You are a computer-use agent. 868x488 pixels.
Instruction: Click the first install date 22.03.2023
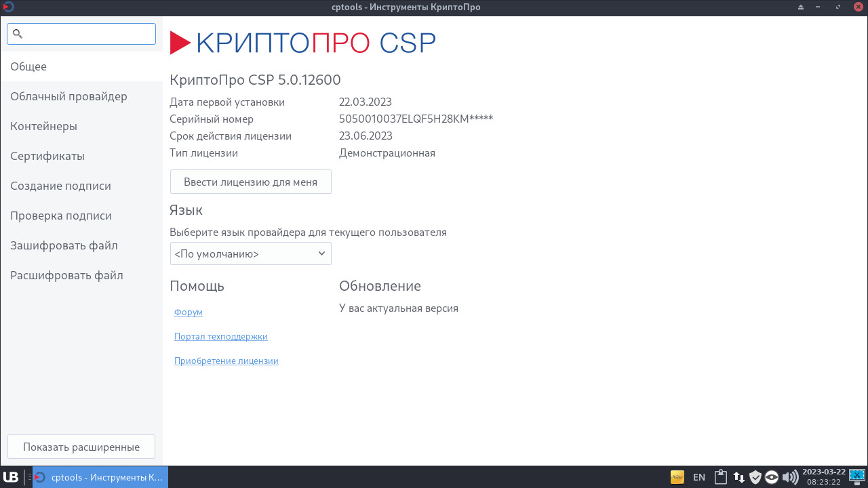point(366,102)
